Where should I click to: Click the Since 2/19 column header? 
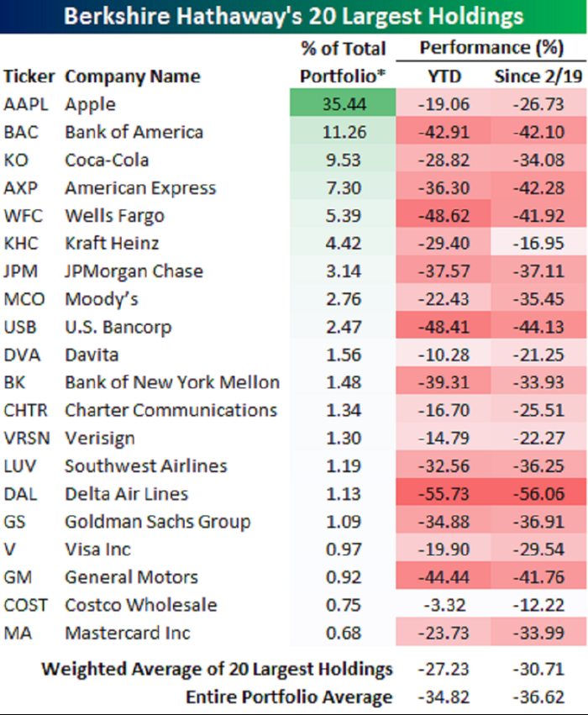pos(538,76)
